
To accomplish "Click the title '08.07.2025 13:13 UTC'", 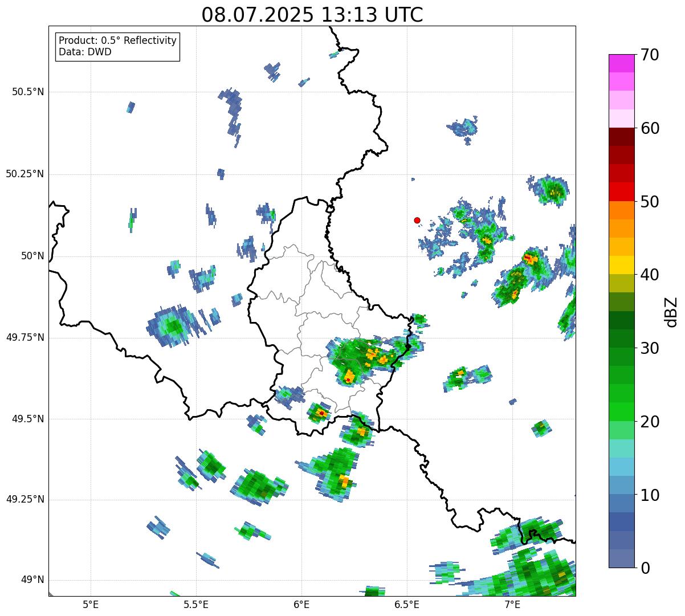I will click(x=312, y=15).
